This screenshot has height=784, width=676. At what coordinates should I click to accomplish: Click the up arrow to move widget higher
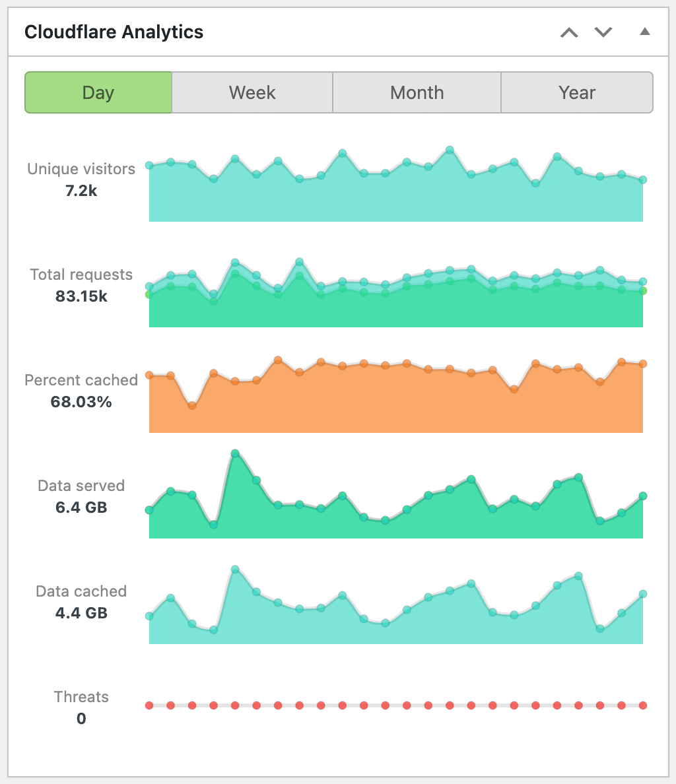[x=568, y=32]
